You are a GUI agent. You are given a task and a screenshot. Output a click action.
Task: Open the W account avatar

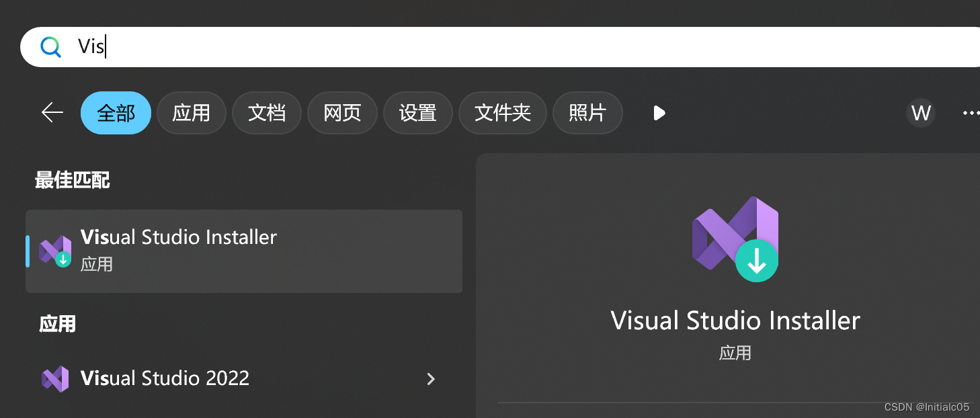point(921,113)
